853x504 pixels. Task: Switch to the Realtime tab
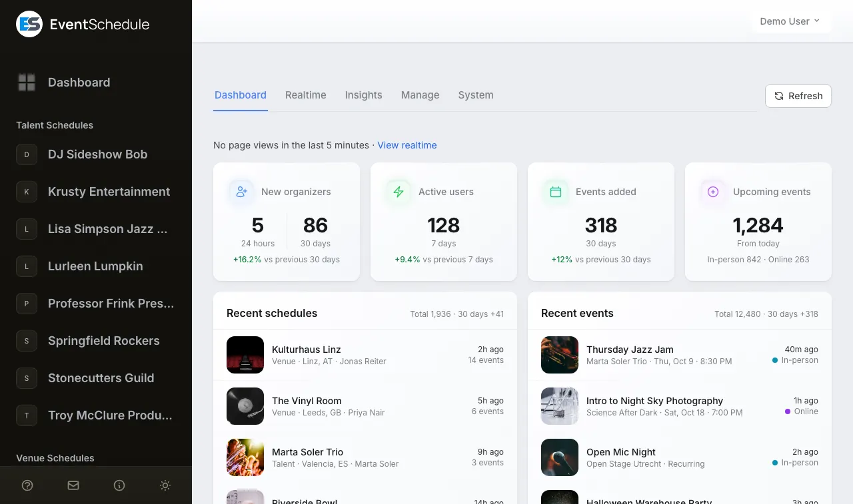306,95
